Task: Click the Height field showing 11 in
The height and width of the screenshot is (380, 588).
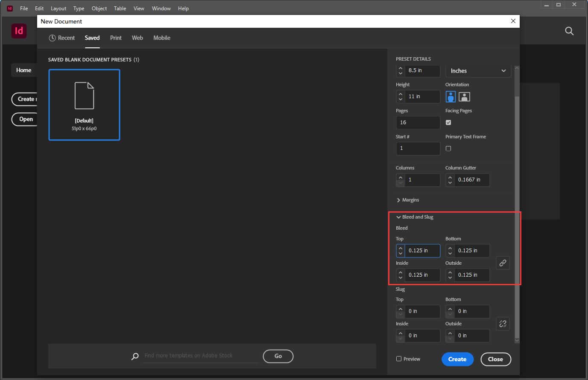Action: point(422,96)
